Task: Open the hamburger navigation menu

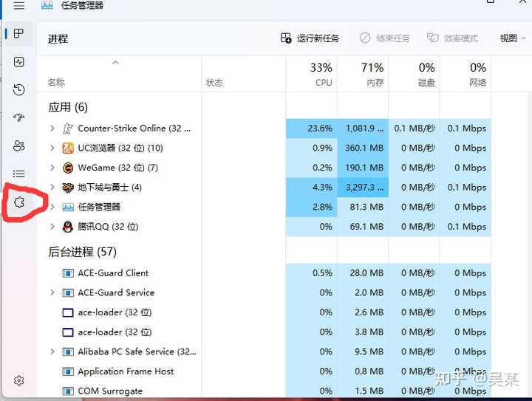Action: [19, 5]
